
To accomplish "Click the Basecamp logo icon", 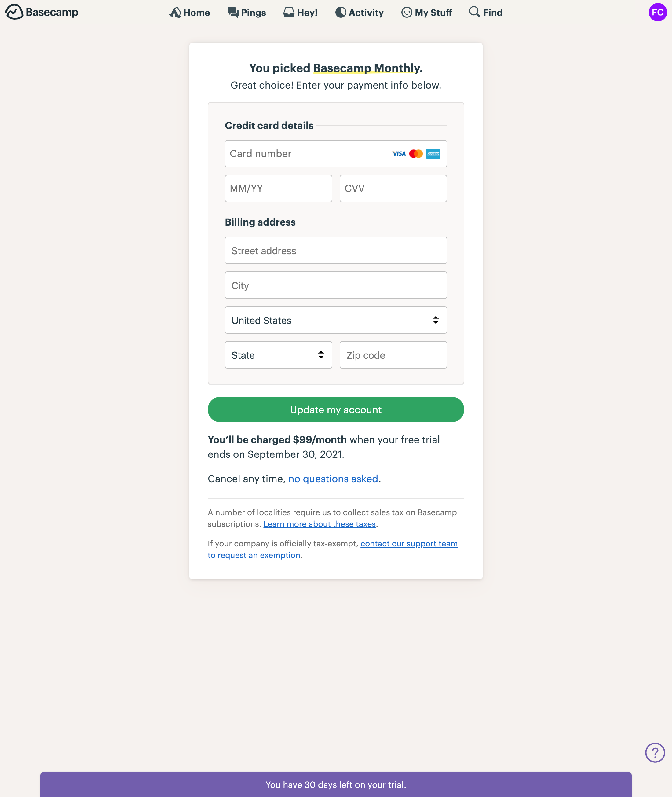I will (14, 12).
